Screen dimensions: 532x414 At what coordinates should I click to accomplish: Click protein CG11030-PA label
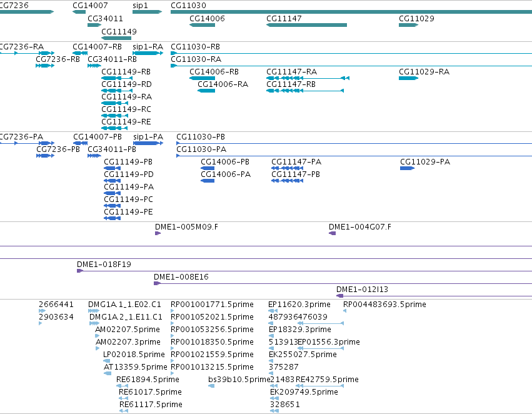(x=201, y=149)
